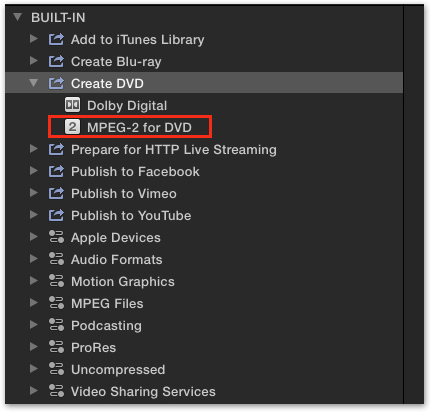
Task: Select the Create Blu-ray row
Action: (204, 61)
